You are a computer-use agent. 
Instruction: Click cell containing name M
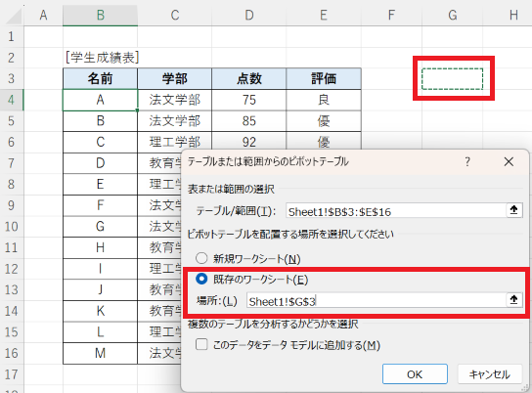(x=100, y=353)
